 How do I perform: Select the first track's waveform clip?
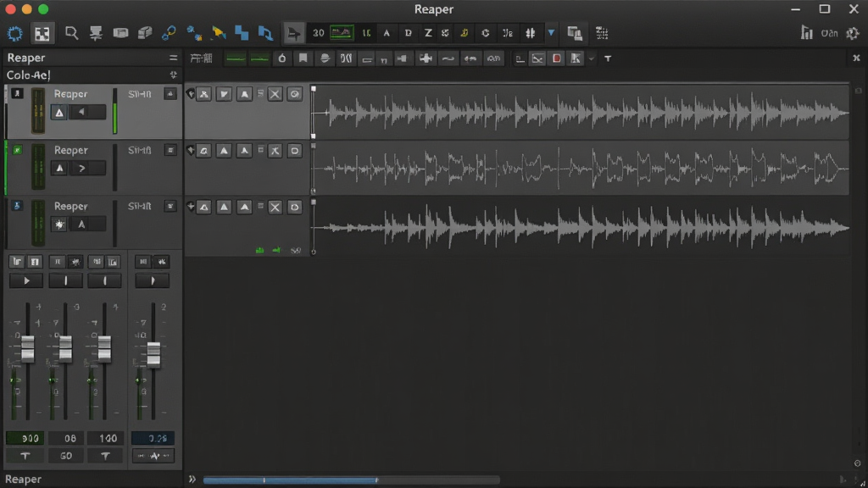(580, 113)
